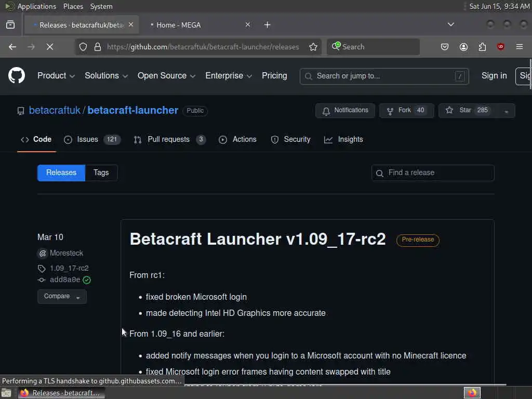Image resolution: width=532 pixels, height=399 pixels.
Task: Focus the Firefox Search box
Action: [373, 47]
